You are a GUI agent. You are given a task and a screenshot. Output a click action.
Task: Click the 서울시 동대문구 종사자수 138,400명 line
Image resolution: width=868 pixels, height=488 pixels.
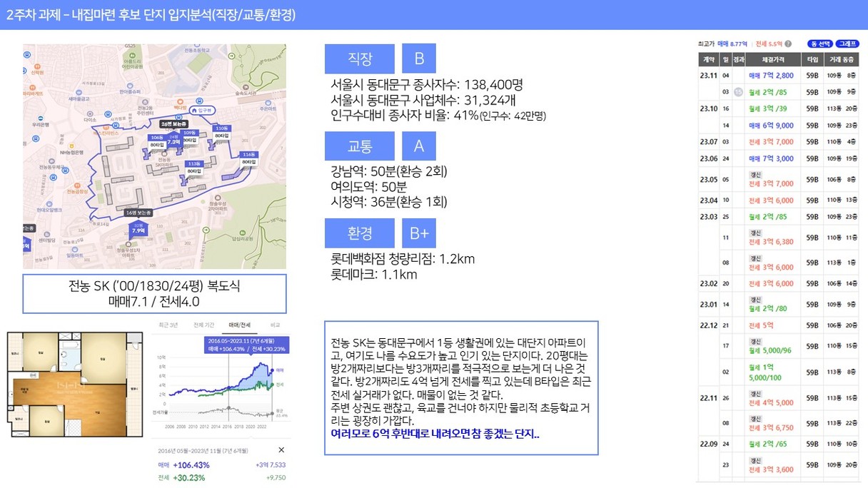428,85
